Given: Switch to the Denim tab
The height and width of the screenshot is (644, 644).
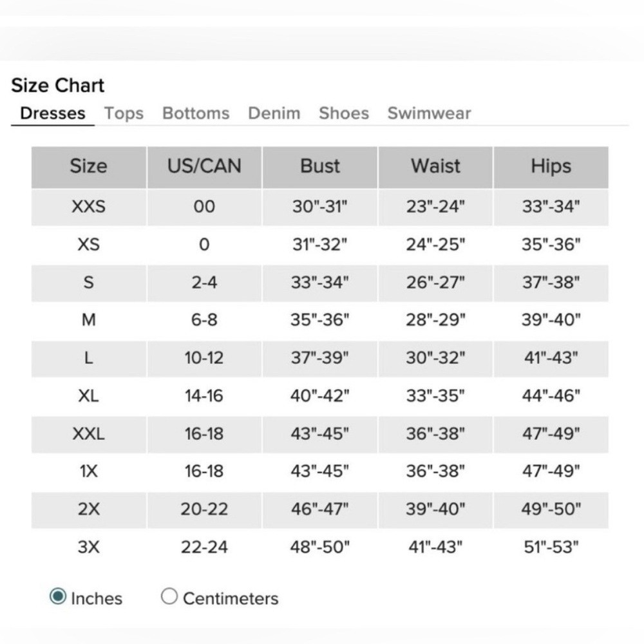Looking at the screenshot, I should [274, 113].
